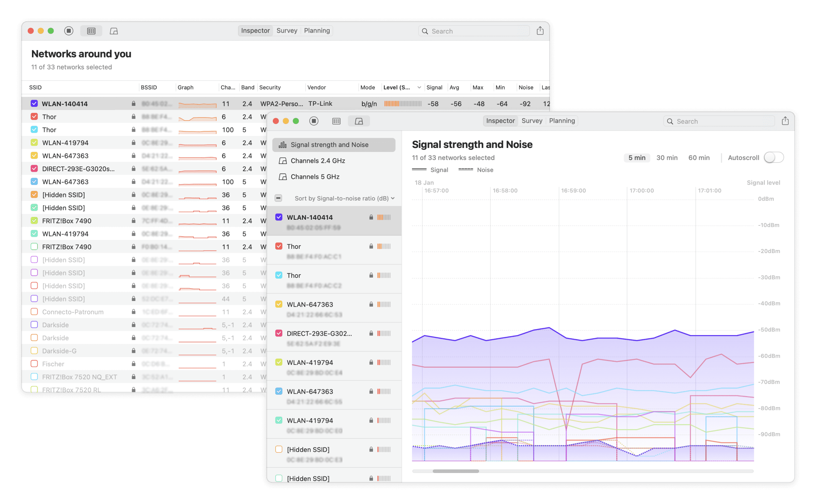
Task: Expand the Level column header dropdown arrow
Action: coord(419,87)
